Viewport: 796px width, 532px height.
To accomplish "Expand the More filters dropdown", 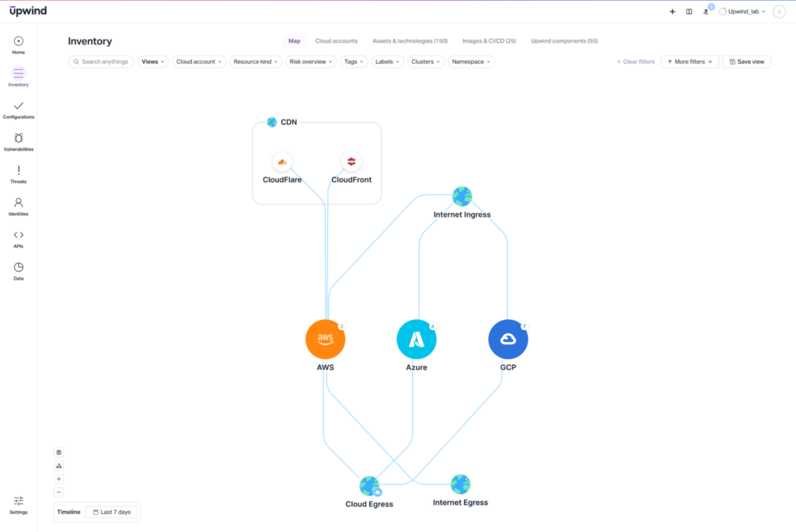I will 690,62.
